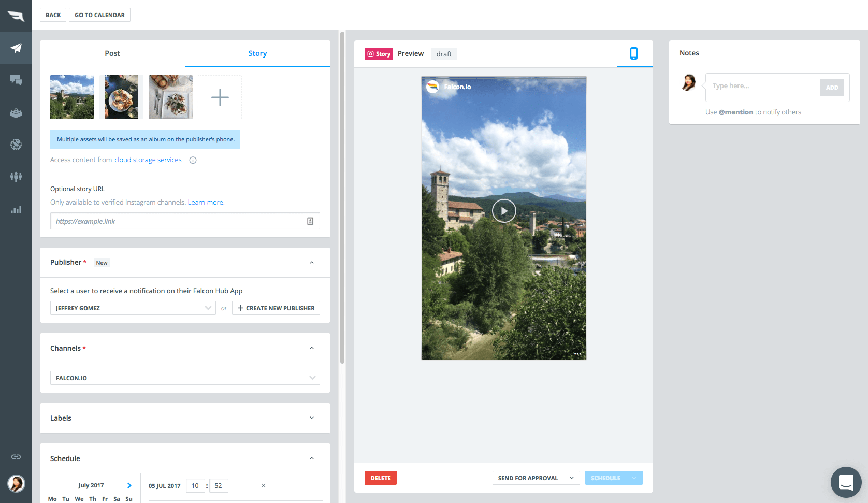Select the bread and salad thumbnail
The height and width of the screenshot is (503, 868).
(170, 97)
